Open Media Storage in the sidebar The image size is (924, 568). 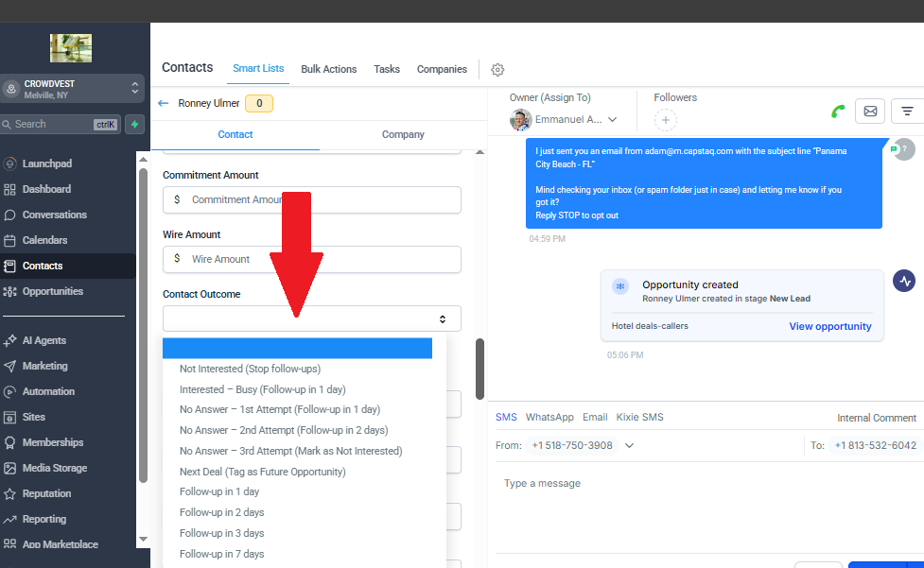coord(55,468)
